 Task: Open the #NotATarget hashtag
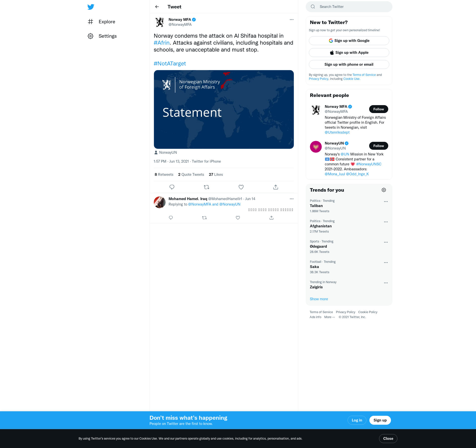[x=170, y=63]
